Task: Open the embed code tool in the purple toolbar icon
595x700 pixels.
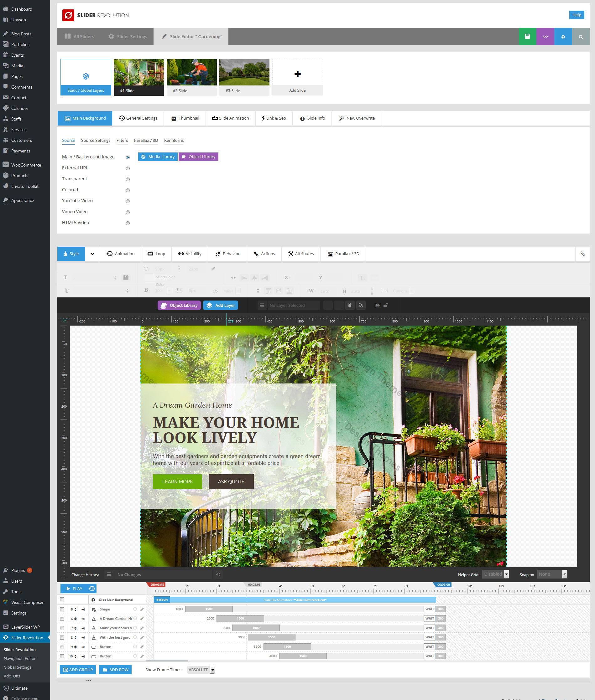Action: pyautogui.click(x=545, y=36)
